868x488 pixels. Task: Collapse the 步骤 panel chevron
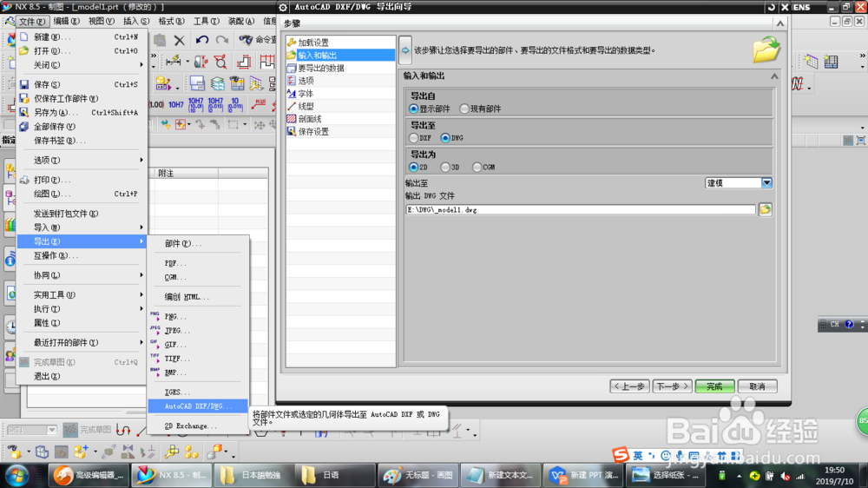click(x=780, y=23)
